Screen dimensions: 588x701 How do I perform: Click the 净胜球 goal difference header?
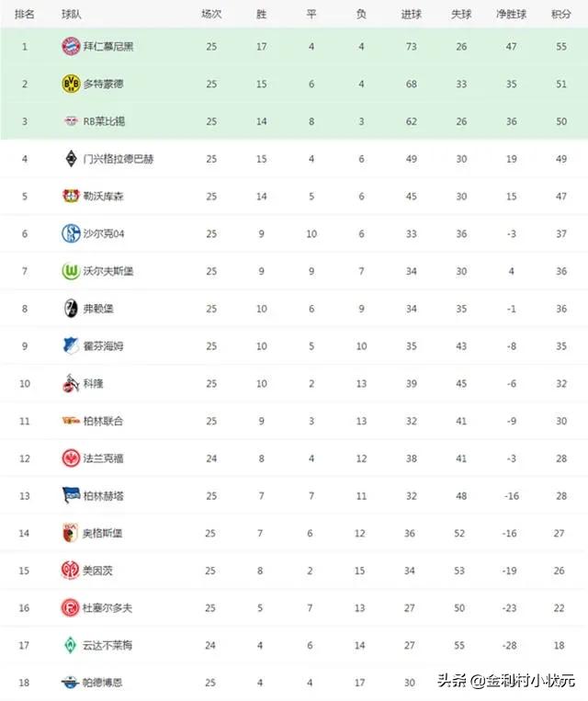point(511,15)
